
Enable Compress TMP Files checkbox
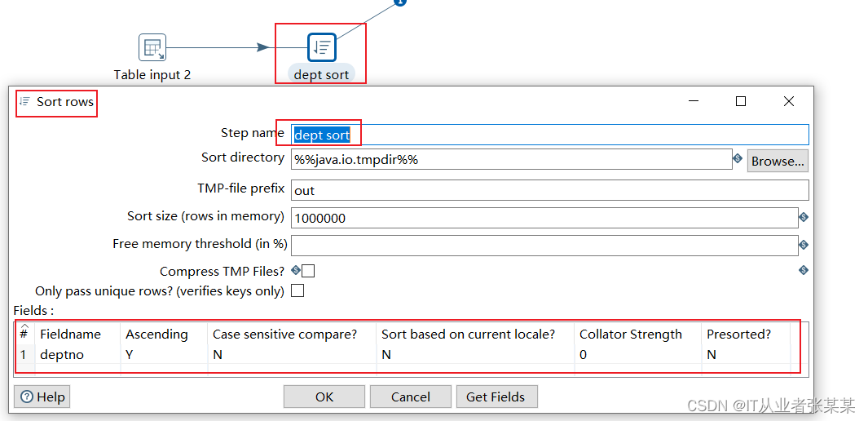[308, 271]
